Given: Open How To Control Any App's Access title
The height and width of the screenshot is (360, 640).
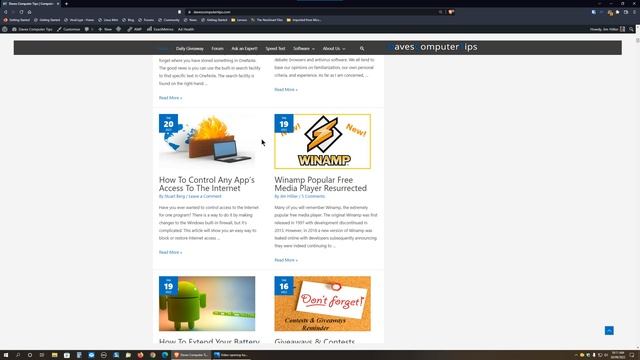Looking at the screenshot, I should [207, 184].
